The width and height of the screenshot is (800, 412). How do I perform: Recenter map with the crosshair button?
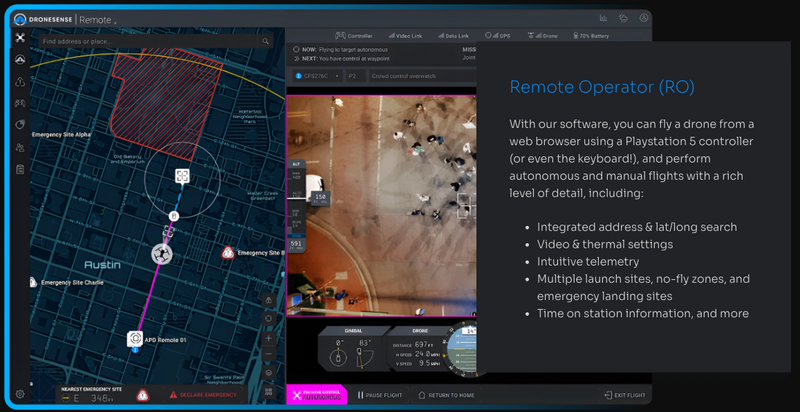[268, 319]
